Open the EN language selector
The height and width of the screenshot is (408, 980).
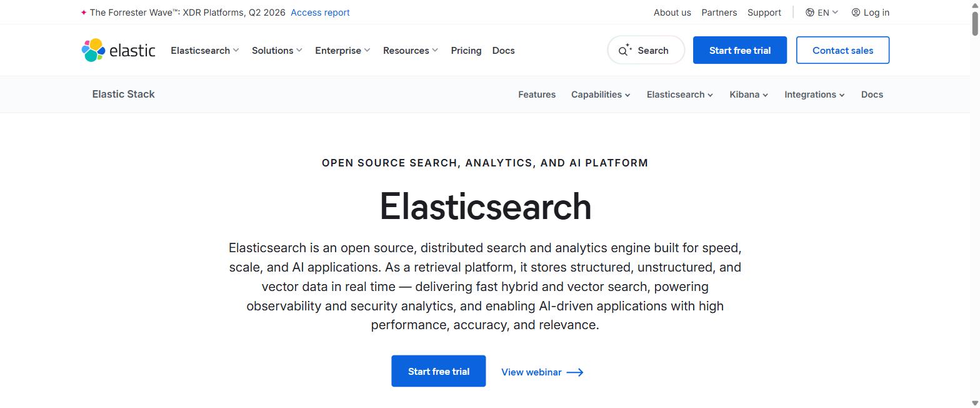tap(822, 13)
